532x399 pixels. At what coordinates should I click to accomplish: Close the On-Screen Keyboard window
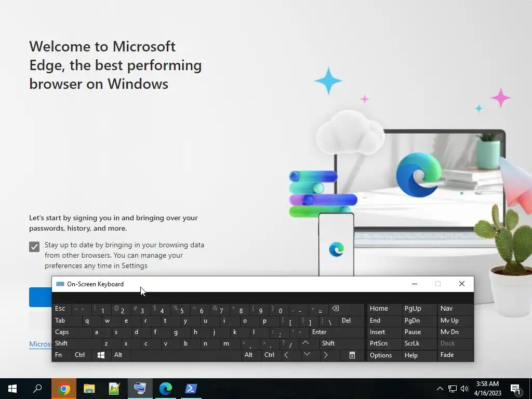(462, 284)
